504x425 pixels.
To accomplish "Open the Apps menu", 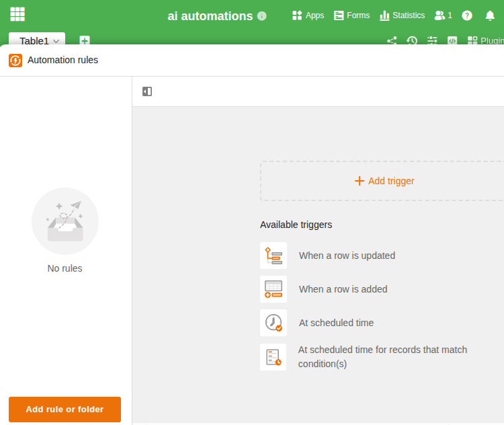I will pyautogui.click(x=308, y=15).
